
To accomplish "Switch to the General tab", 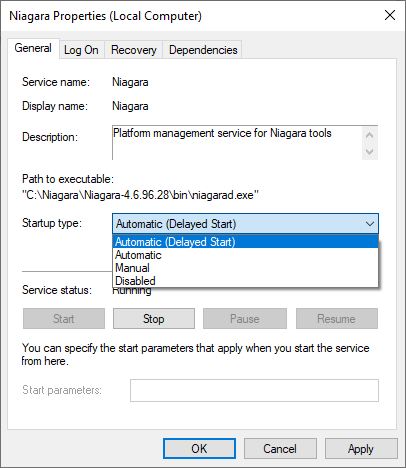I will point(33,48).
